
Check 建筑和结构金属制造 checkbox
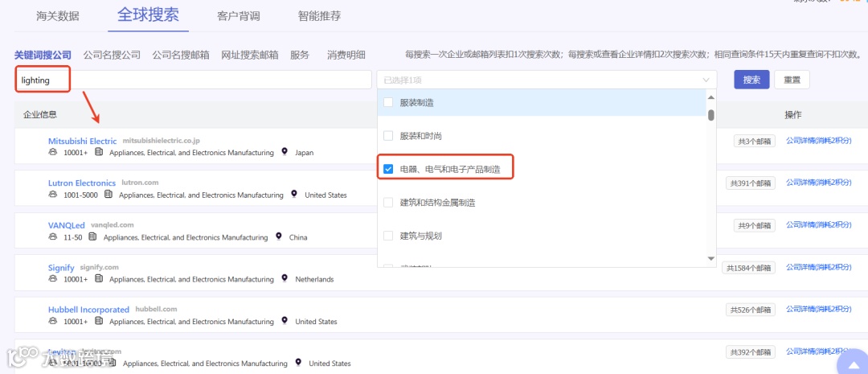(388, 203)
